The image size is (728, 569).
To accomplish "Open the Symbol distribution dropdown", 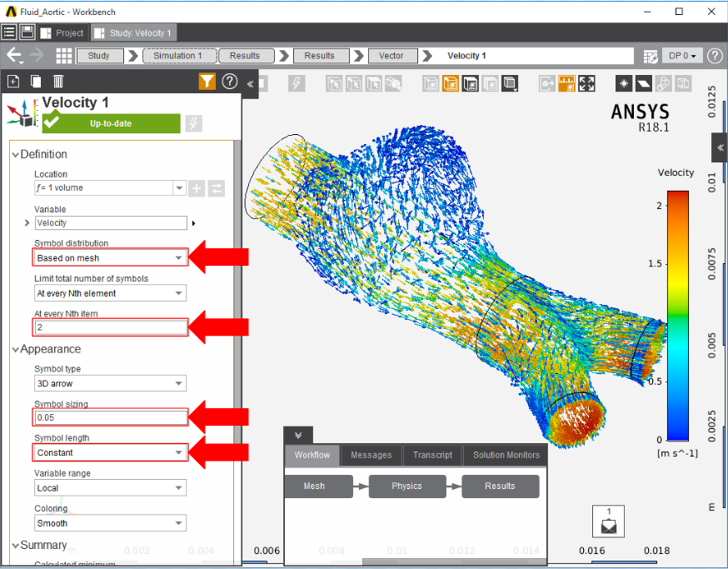I will click(x=110, y=257).
